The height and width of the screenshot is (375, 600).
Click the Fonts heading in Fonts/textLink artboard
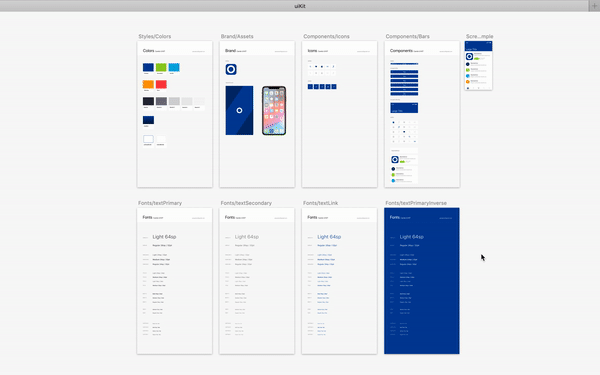312,217
